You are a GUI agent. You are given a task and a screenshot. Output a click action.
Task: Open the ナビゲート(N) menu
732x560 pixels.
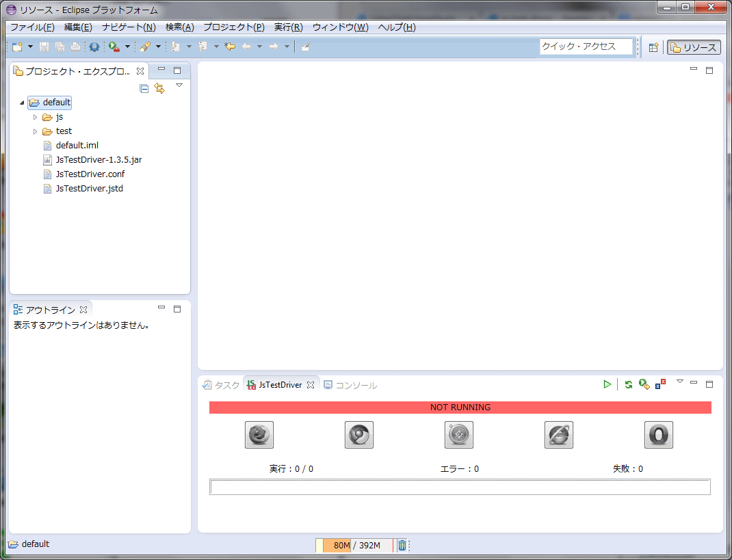click(x=129, y=27)
